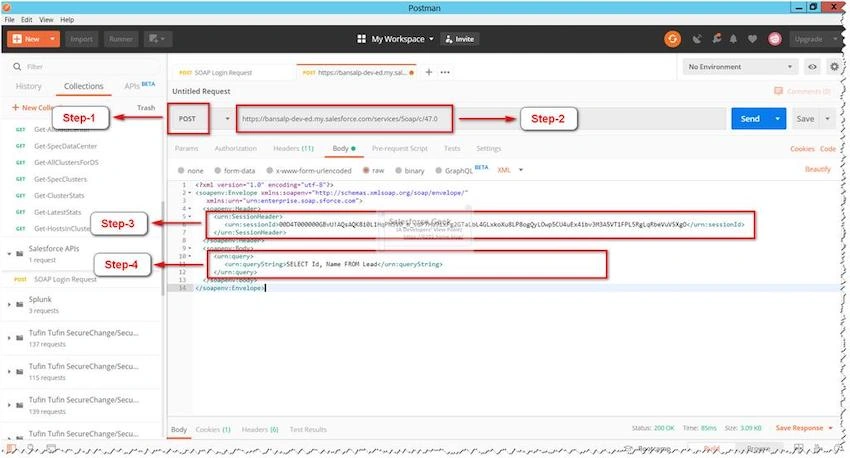This screenshot has height=458, width=850.
Task: Open the View menu
Action: pos(46,20)
